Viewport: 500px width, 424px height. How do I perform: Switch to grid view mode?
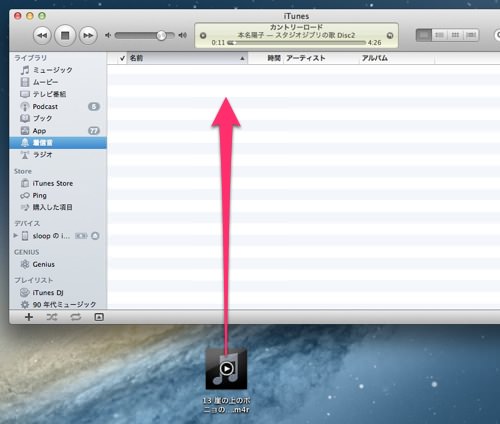[x=455, y=35]
